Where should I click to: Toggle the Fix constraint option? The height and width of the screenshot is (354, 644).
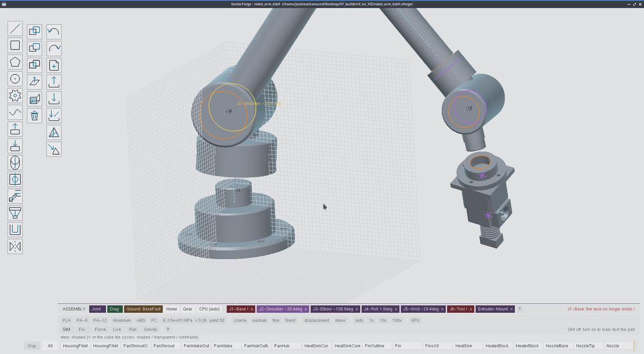(82, 329)
